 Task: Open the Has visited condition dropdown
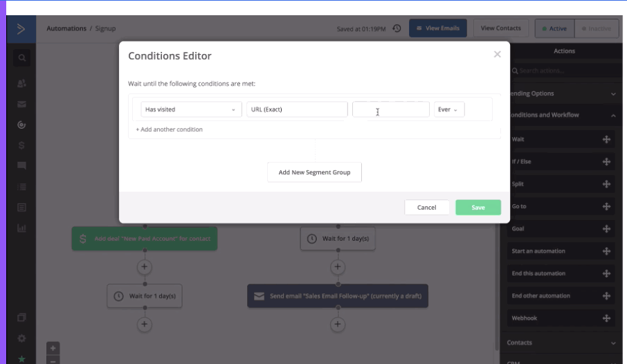pos(191,109)
